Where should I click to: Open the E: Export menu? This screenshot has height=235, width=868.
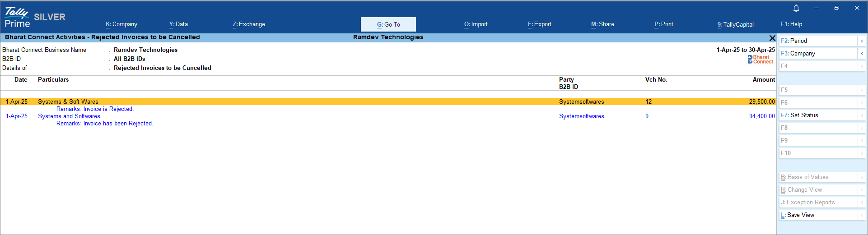pyautogui.click(x=540, y=24)
